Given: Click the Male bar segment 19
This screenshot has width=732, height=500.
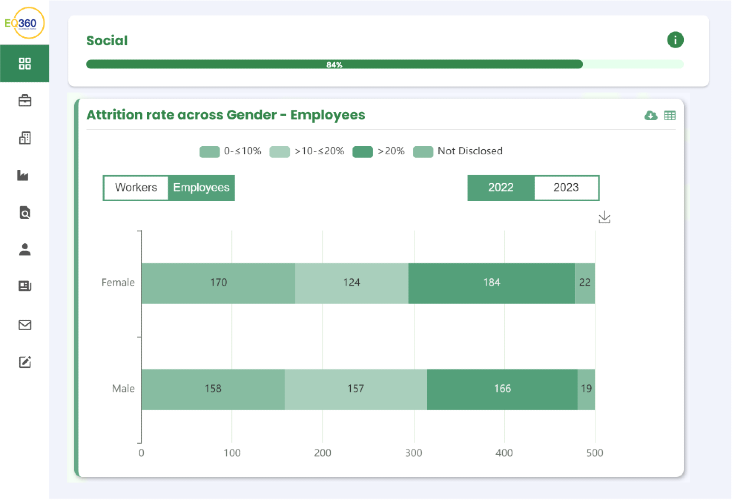Looking at the screenshot, I should (x=586, y=389).
